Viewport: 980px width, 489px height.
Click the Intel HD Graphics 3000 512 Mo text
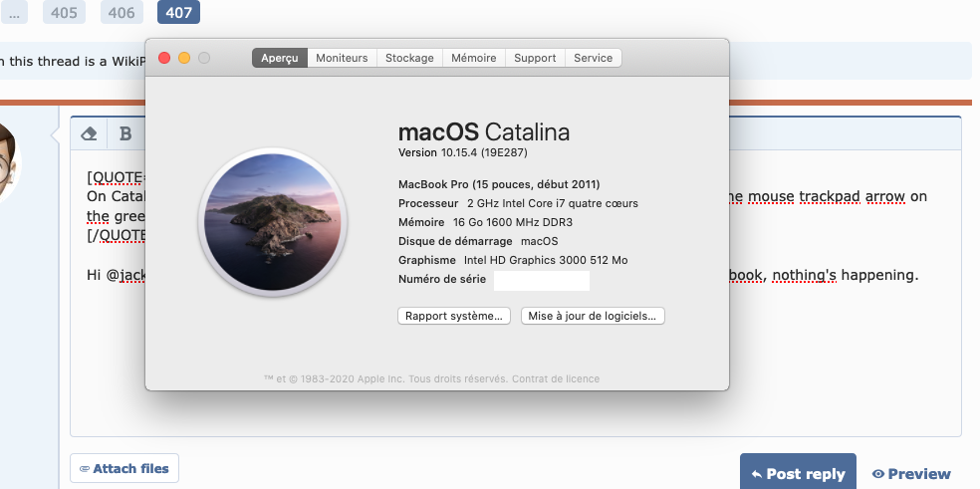click(x=546, y=260)
